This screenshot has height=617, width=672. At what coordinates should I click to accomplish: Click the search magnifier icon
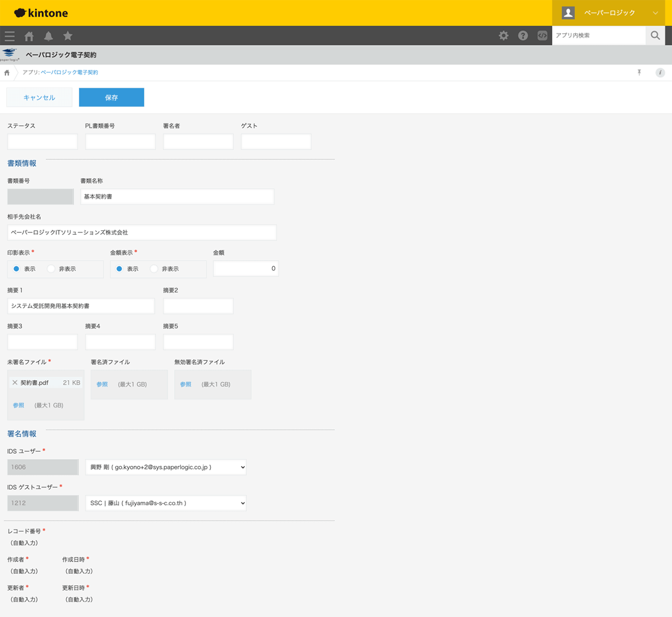click(655, 36)
